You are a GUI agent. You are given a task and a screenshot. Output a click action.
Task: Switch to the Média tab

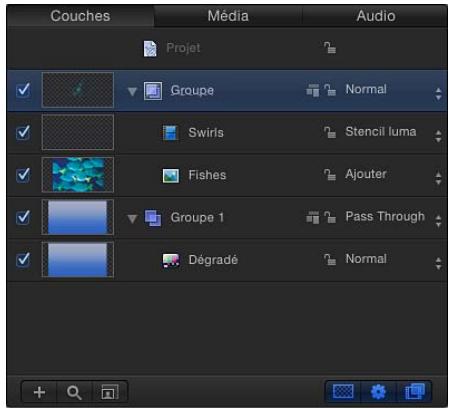[228, 16]
